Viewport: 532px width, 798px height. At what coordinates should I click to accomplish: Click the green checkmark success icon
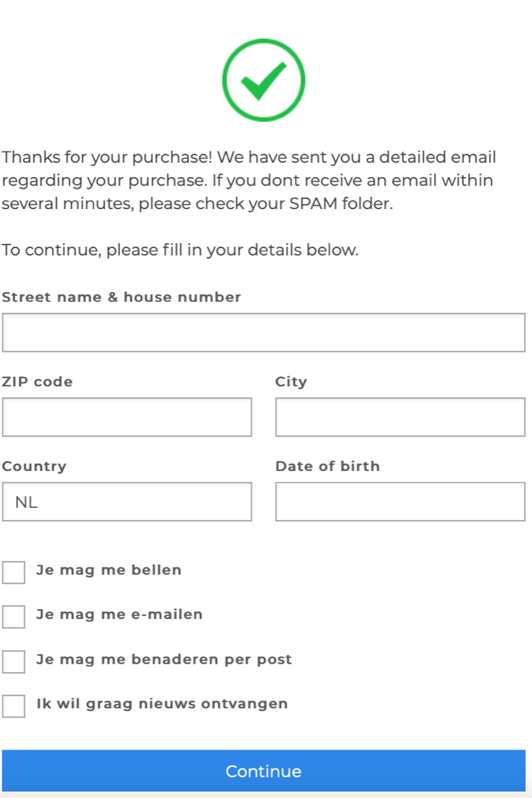click(263, 80)
